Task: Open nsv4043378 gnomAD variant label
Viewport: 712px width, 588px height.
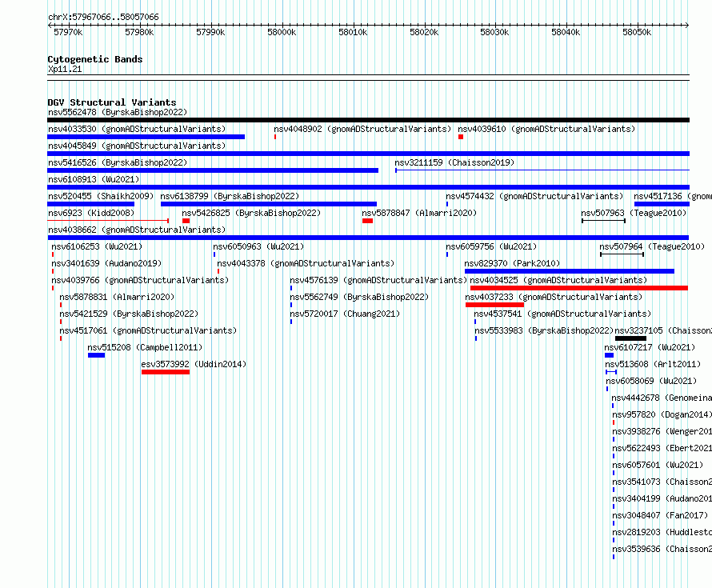Action: (x=306, y=263)
